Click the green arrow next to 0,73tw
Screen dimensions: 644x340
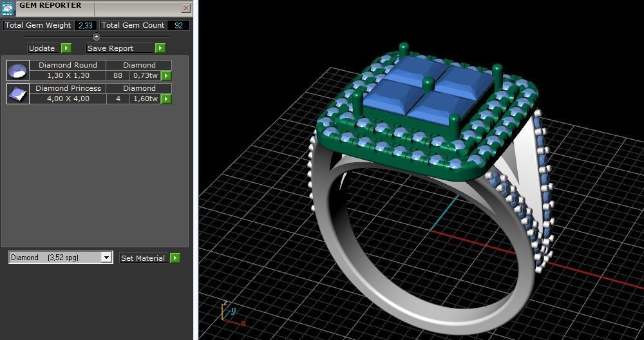(x=166, y=75)
